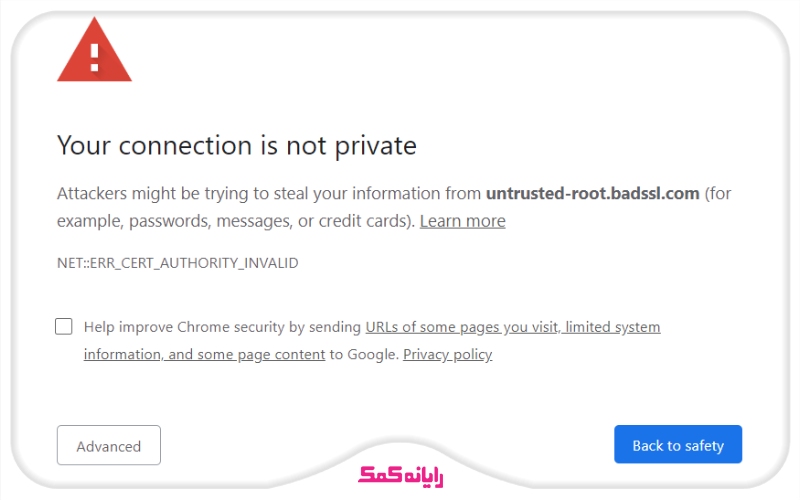Click the white exclamation mark in the triangle
The height and width of the screenshot is (500, 800).
95,55
